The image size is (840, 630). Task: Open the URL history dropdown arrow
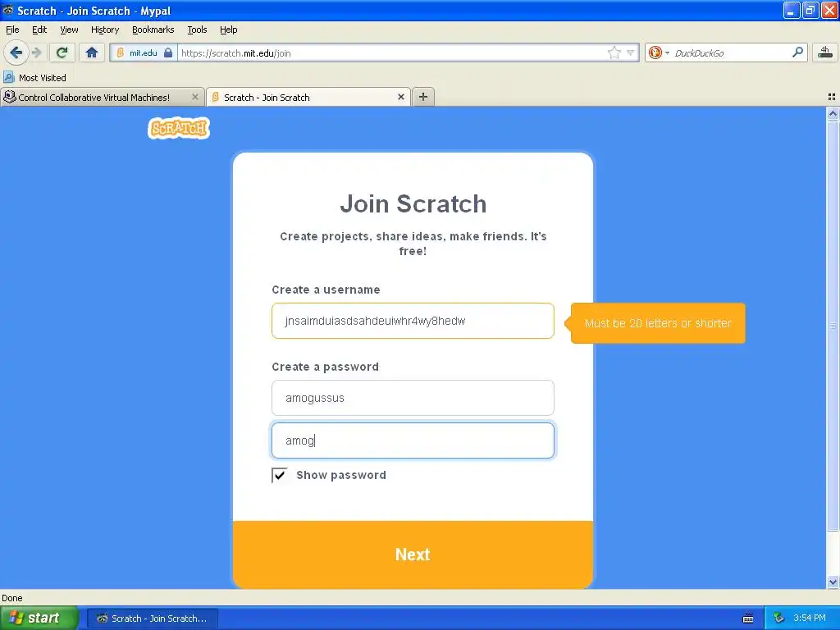[x=631, y=52]
